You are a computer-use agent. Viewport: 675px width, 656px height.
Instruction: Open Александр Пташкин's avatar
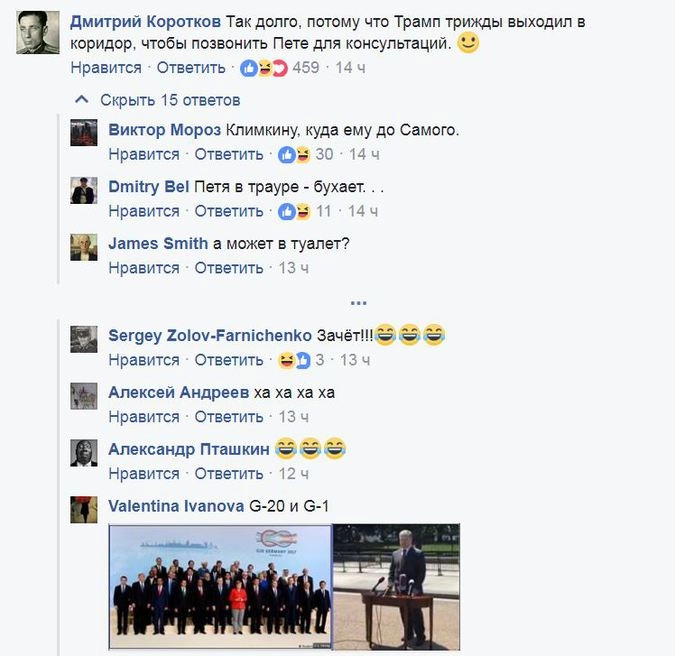(x=84, y=453)
